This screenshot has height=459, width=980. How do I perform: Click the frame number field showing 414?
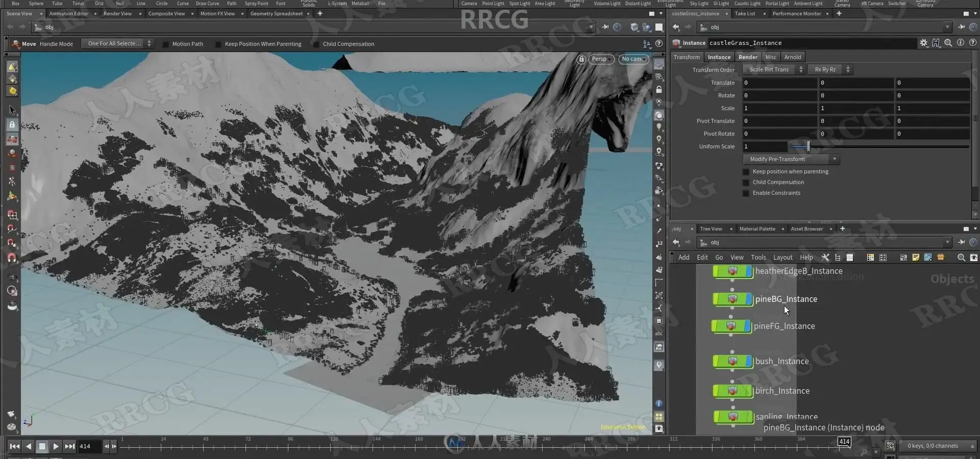pos(89,446)
